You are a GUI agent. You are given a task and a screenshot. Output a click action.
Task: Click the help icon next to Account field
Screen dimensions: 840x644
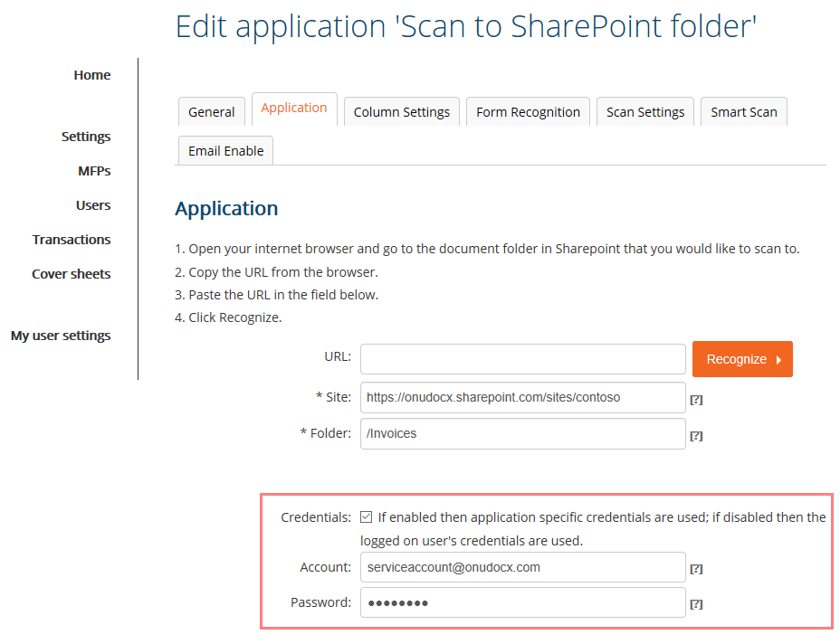pyautogui.click(x=696, y=569)
